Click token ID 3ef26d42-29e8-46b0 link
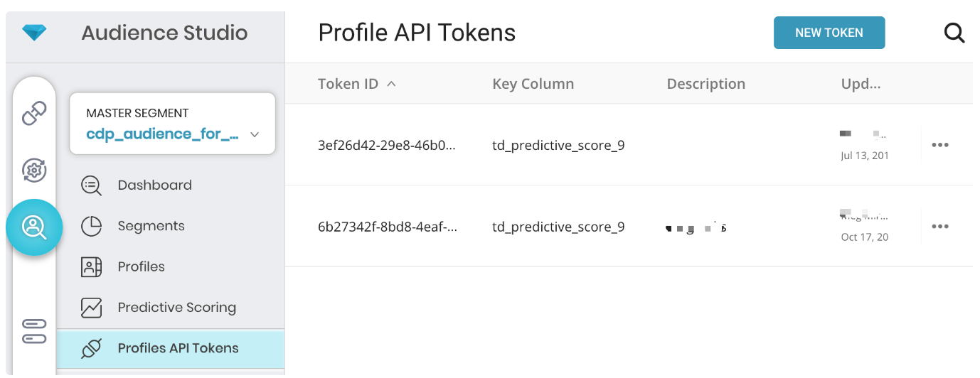The image size is (980, 378). [387, 146]
